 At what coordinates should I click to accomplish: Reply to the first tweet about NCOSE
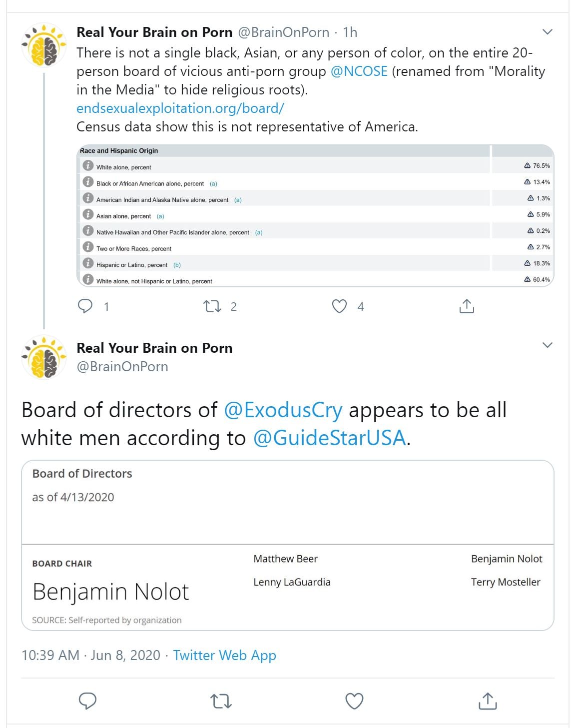(86, 306)
